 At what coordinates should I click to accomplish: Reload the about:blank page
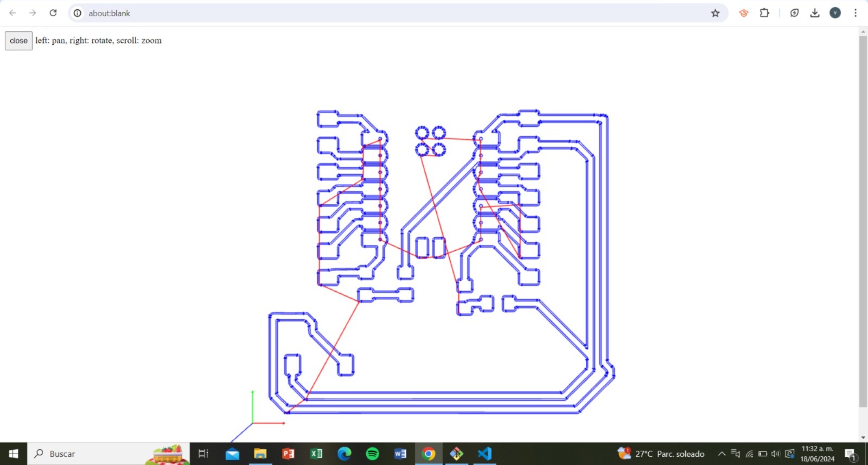[x=53, y=13]
